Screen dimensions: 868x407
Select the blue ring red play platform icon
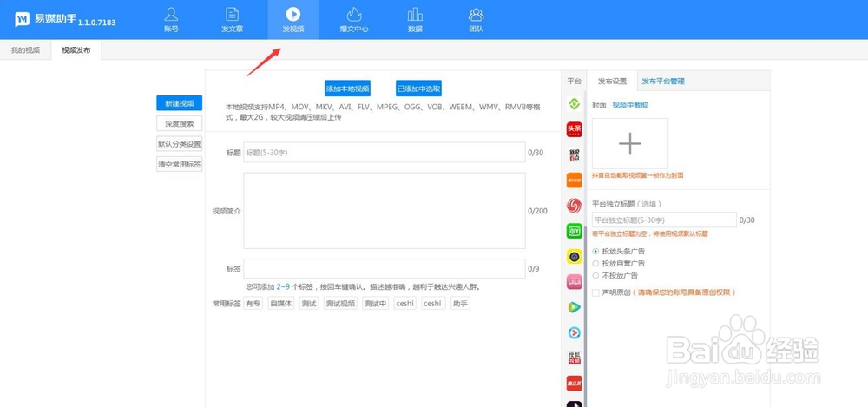coord(574,332)
